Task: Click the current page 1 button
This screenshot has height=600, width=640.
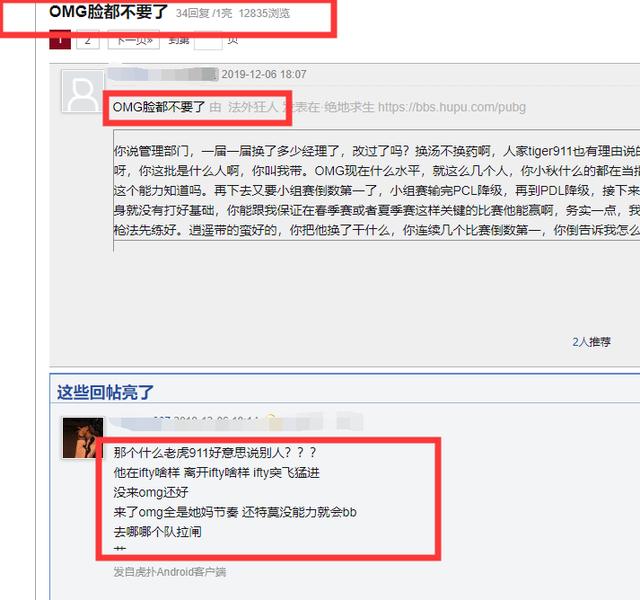Action: pyautogui.click(x=60, y=40)
